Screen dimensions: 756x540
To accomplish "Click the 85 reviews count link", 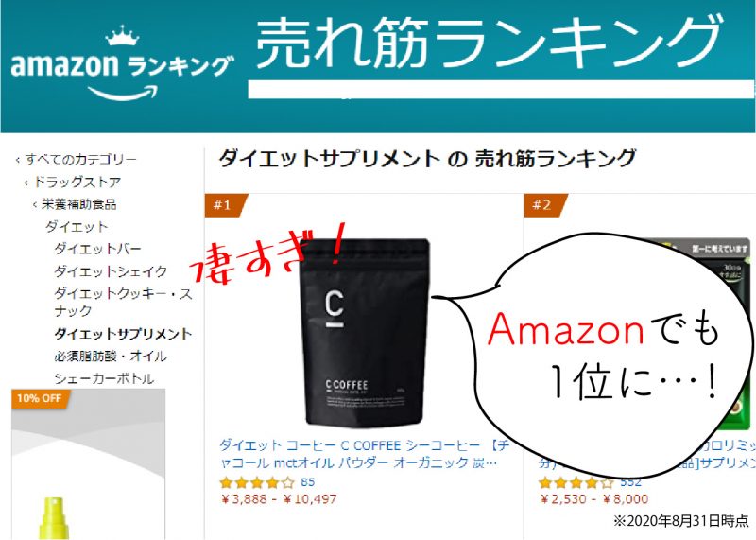I will click(x=308, y=482).
